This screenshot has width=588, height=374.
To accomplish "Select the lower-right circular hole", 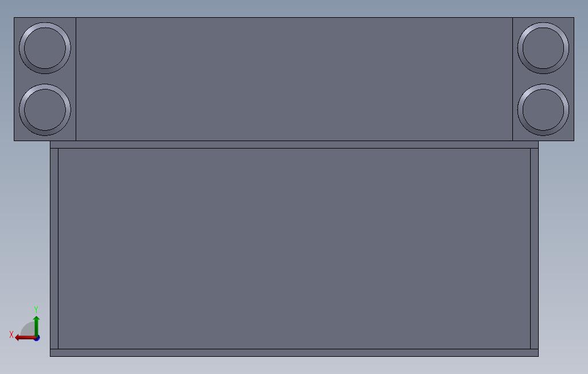I will tap(543, 110).
